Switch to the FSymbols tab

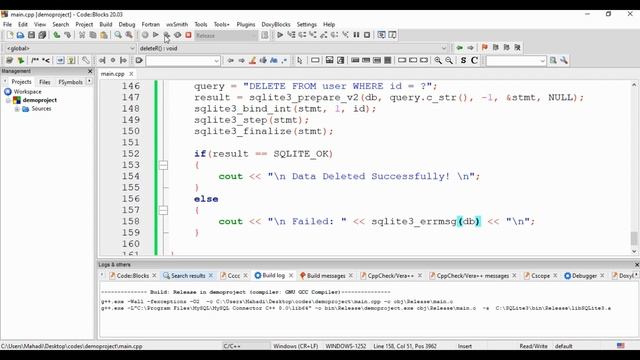click(70, 82)
